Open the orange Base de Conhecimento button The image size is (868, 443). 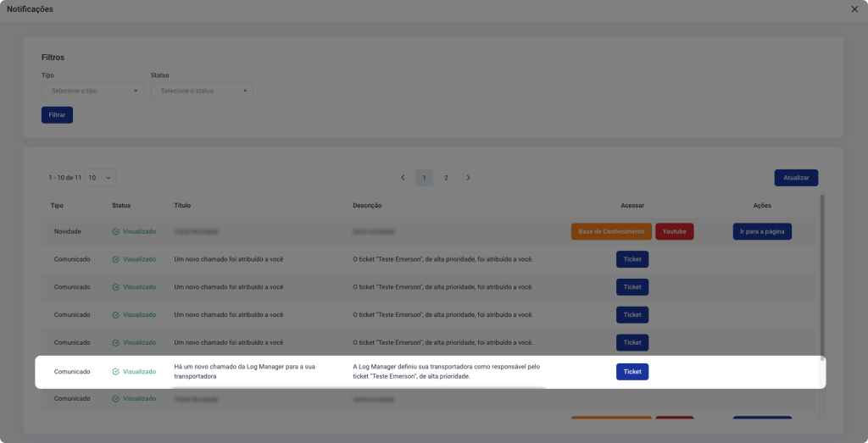611,231
